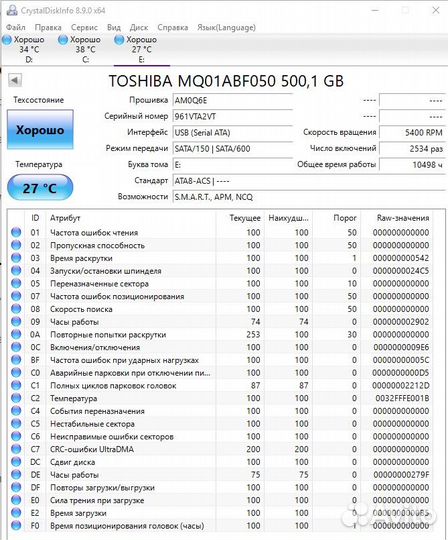Image resolution: width=448 pixels, height=540 pixels.
Task: Click status icon for E2 Время загрузки
Action: click(16, 513)
